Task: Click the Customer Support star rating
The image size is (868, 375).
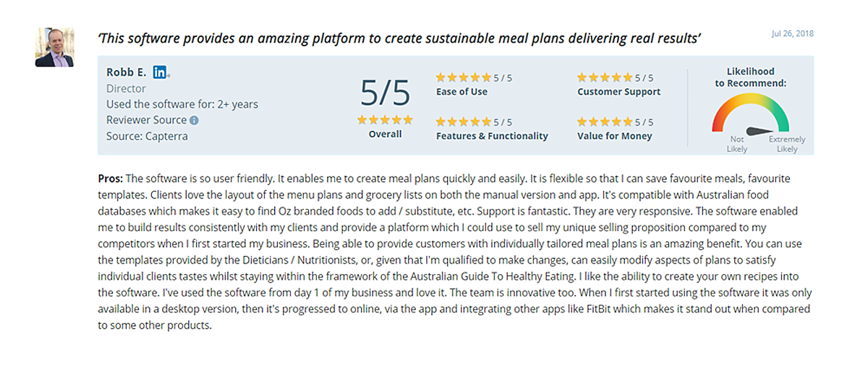Action: [x=605, y=77]
